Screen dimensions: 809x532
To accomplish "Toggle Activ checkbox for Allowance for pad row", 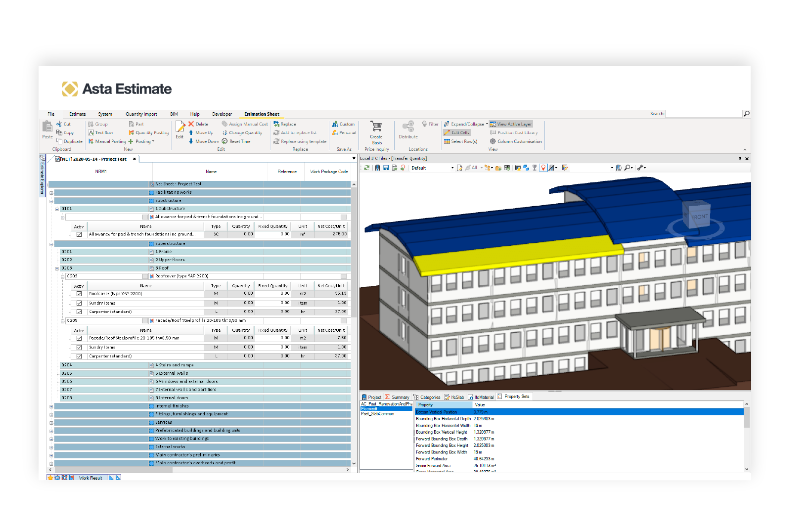I will [x=79, y=234].
